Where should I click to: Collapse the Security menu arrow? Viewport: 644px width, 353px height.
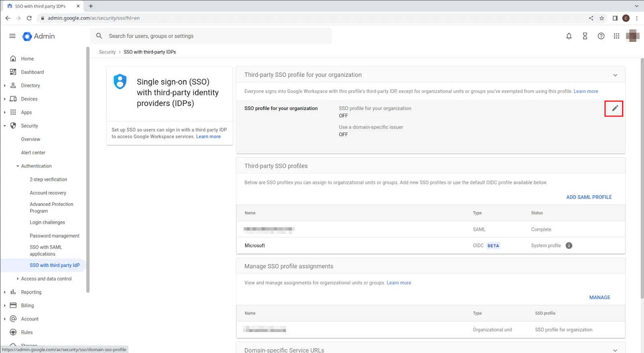point(4,126)
